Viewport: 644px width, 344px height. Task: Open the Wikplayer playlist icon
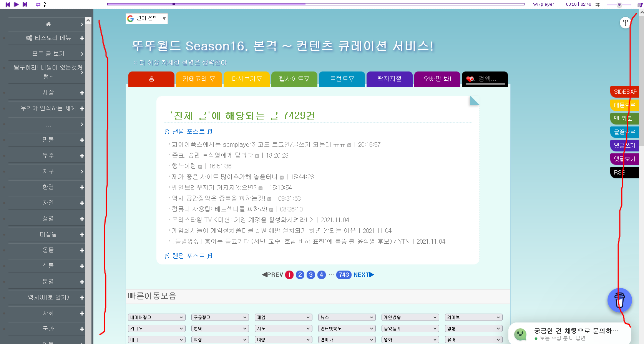pos(640,5)
